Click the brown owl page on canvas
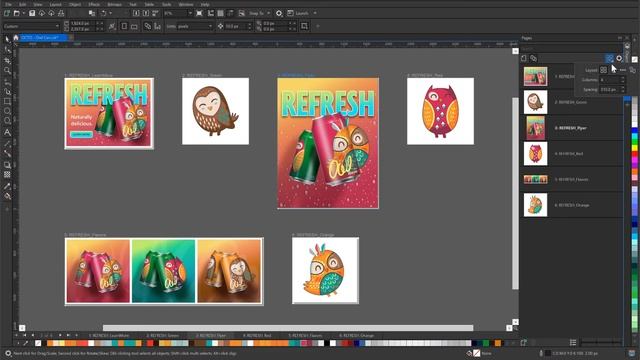 pos(216,111)
